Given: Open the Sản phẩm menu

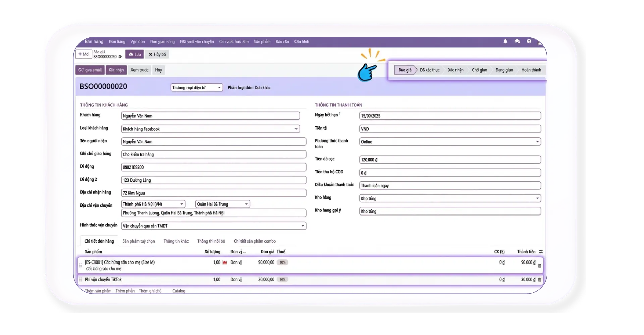Looking at the screenshot, I should coord(262,42).
